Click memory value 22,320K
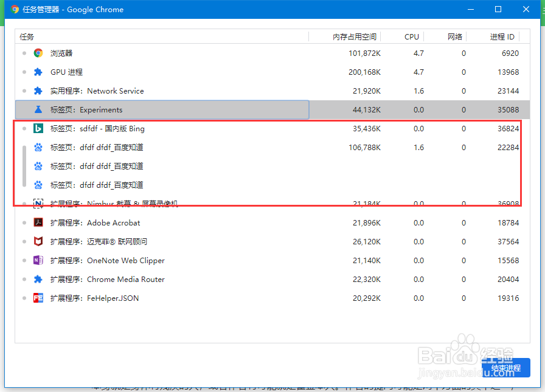The width and height of the screenshot is (545, 392). tap(367, 279)
